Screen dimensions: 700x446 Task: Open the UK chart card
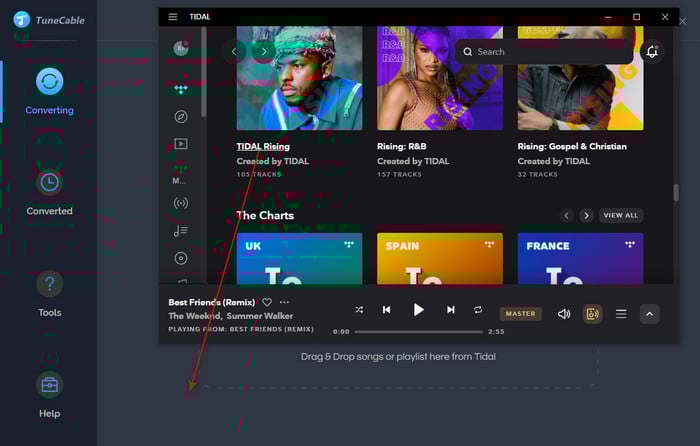(300, 258)
